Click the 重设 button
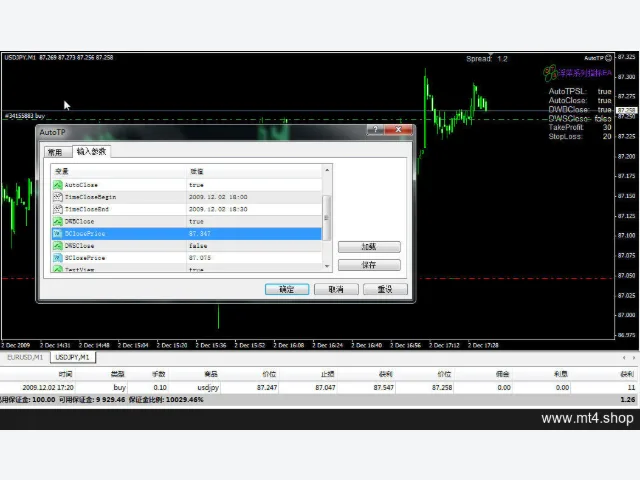Screen dimensions: 640x480 (385, 289)
